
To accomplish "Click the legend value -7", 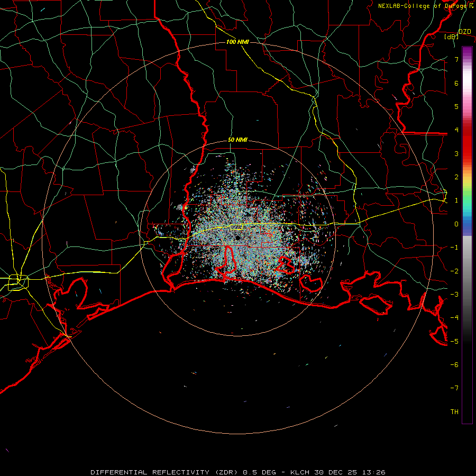I will click(x=454, y=388).
